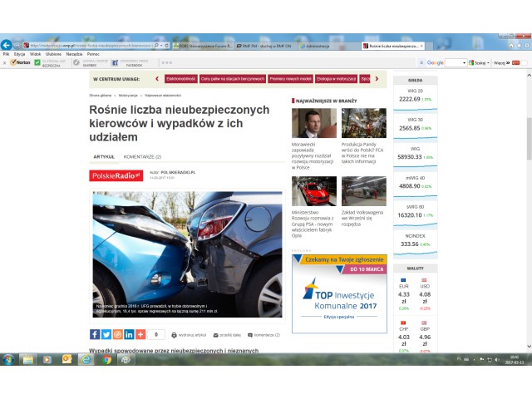532x399 pixels.
Task: Click the PolskieRadio.pl logo
Action: (x=116, y=175)
